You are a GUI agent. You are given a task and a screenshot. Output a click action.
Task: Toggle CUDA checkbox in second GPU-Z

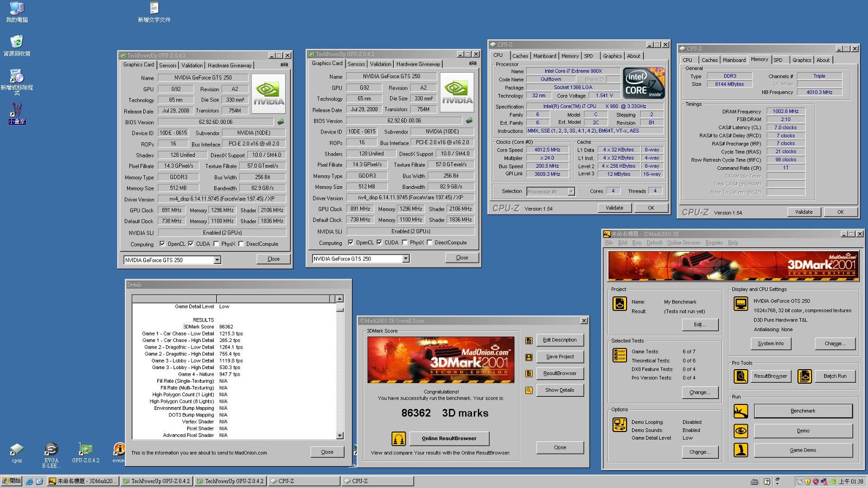coord(379,243)
